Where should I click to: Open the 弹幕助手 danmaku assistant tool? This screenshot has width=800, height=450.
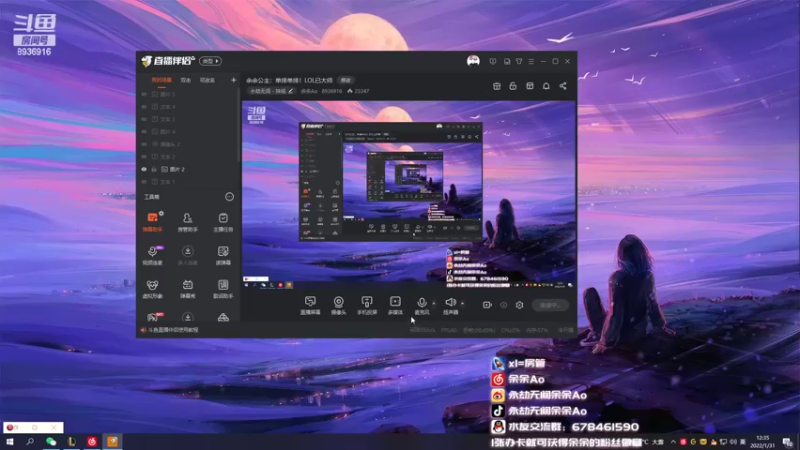(x=152, y=222)
